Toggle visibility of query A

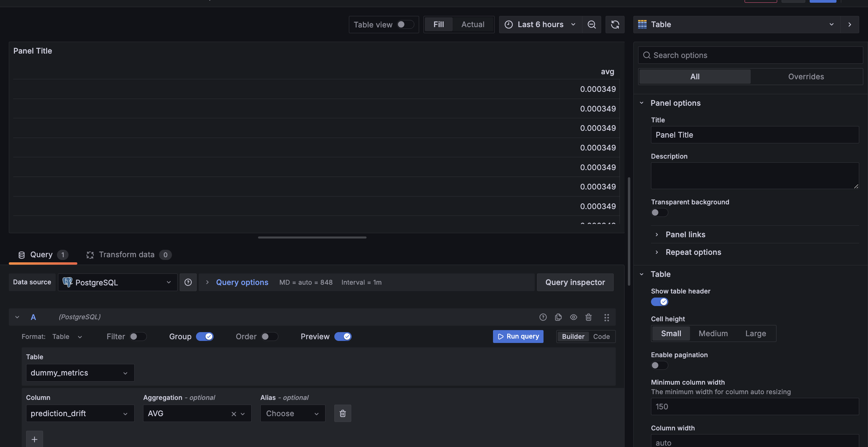pyautogui.click(x=573, y=317)
